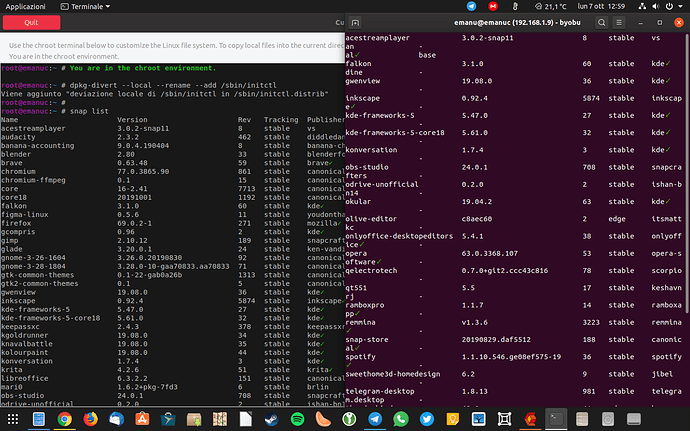690x431 pixels.
Task: Open the yellow lightbulb notes app
Action: click(452, 419)
